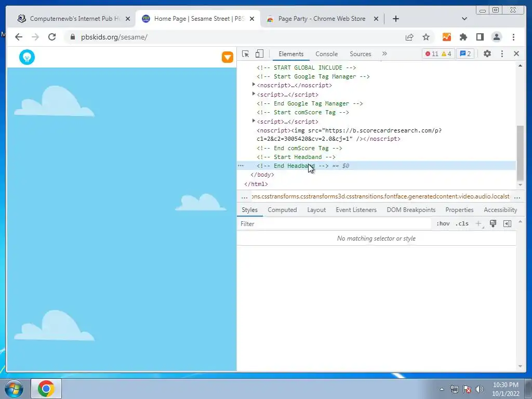Open the Sources panel tab
Viewport: 532px width, 399px height.
coord(361,54)
